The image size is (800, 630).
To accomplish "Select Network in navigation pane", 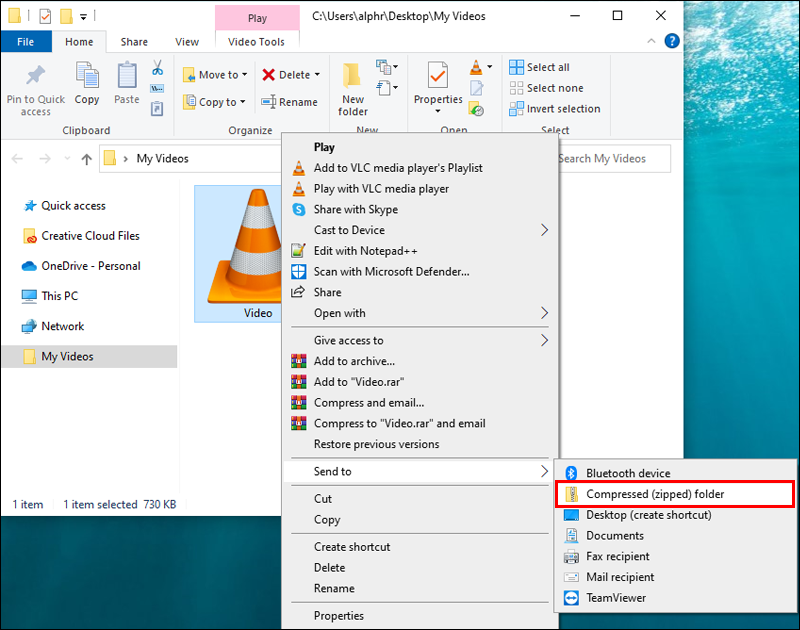I will pyautogui.click(x=53, y=326).
